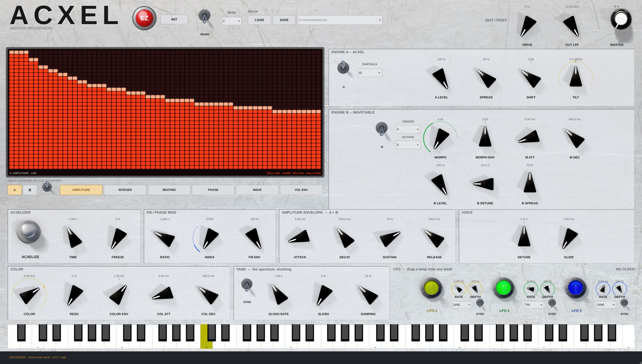Toggle the Engine B power switch

pos(381,128)
